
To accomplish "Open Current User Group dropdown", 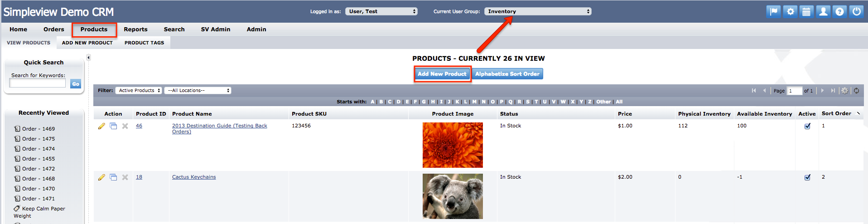I will pos(538,11).
